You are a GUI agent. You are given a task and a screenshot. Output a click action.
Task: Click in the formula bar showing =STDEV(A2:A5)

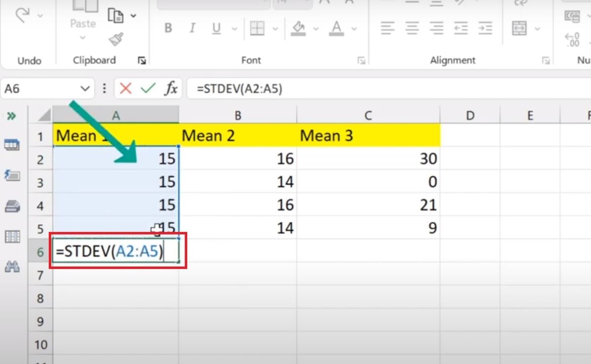[x=388, y=89]
